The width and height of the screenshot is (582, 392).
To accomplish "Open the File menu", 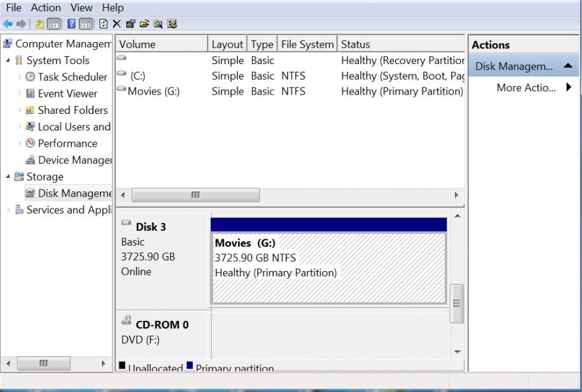I will (14, 8).
